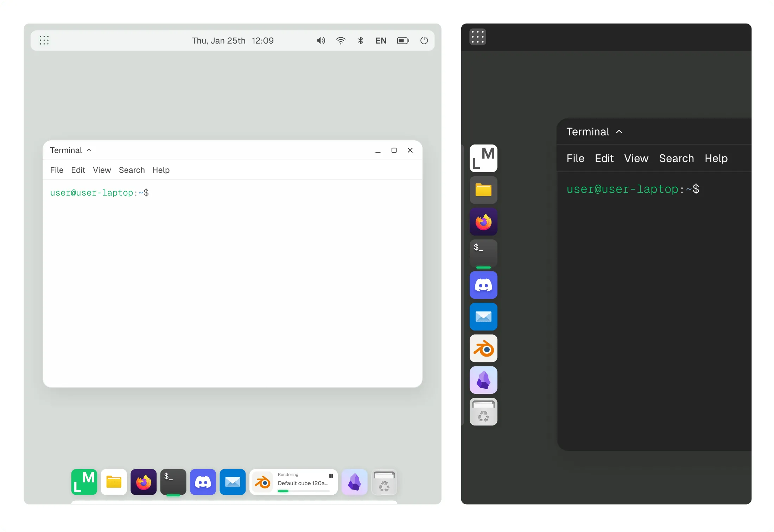Open the Edit menu in light terminal
This screenshot has width=774, height=532.
[x=78, y=170]
